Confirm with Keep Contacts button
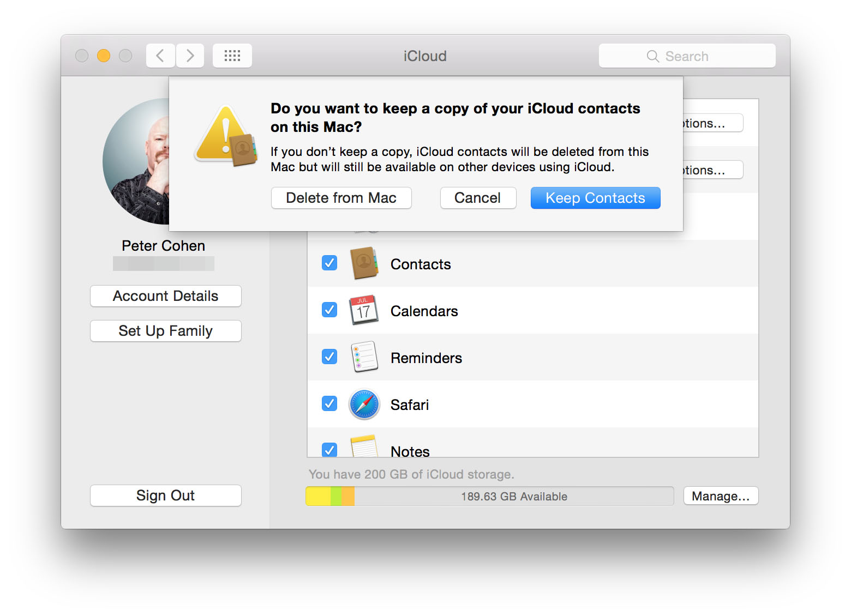The width and height of the screenshot is (851, 616). point(596,198)
